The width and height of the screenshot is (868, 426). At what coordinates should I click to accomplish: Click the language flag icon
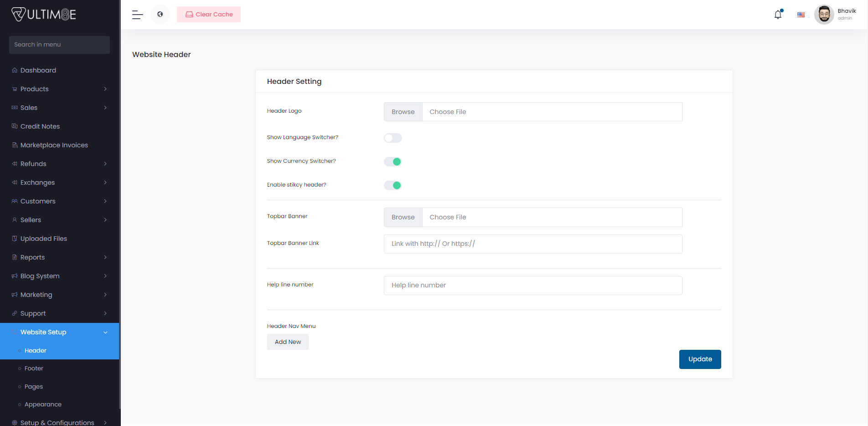click(x=801, y=15)
